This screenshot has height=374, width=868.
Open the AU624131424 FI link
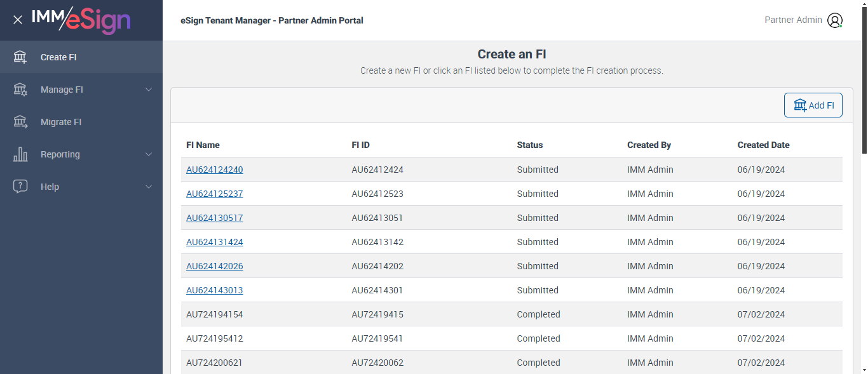[x=214, y=242]
